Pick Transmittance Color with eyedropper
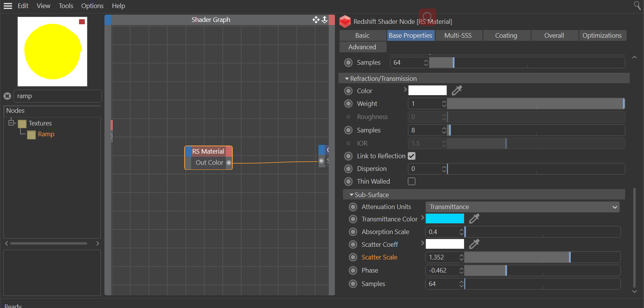The height and width of the screenshot is (308, 644). coord(474,219)
